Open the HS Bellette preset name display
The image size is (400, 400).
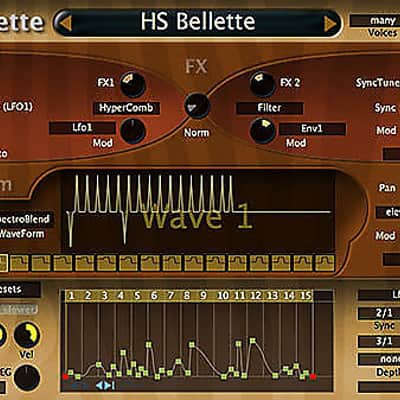coord(198,22)
